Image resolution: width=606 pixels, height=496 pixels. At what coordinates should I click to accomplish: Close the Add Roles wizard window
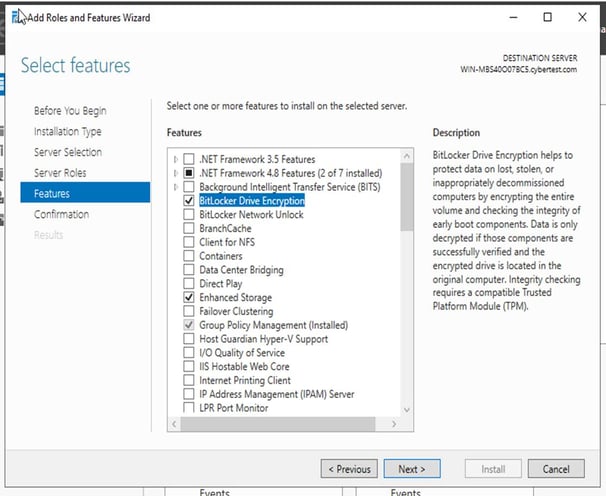[x=582, y=17]
